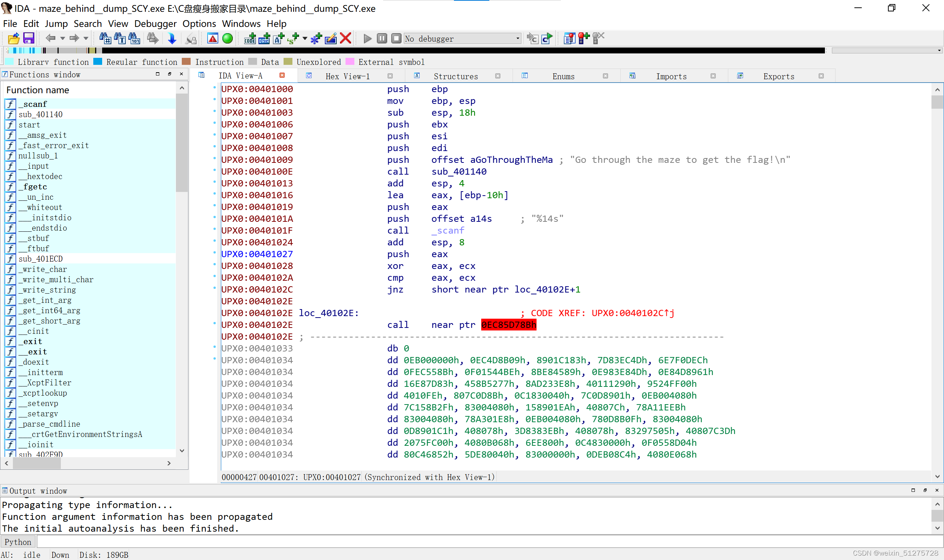Select sub_401140 in the Functions window
The width and height of the screenshot is (944, 560).
click(90, 114)
